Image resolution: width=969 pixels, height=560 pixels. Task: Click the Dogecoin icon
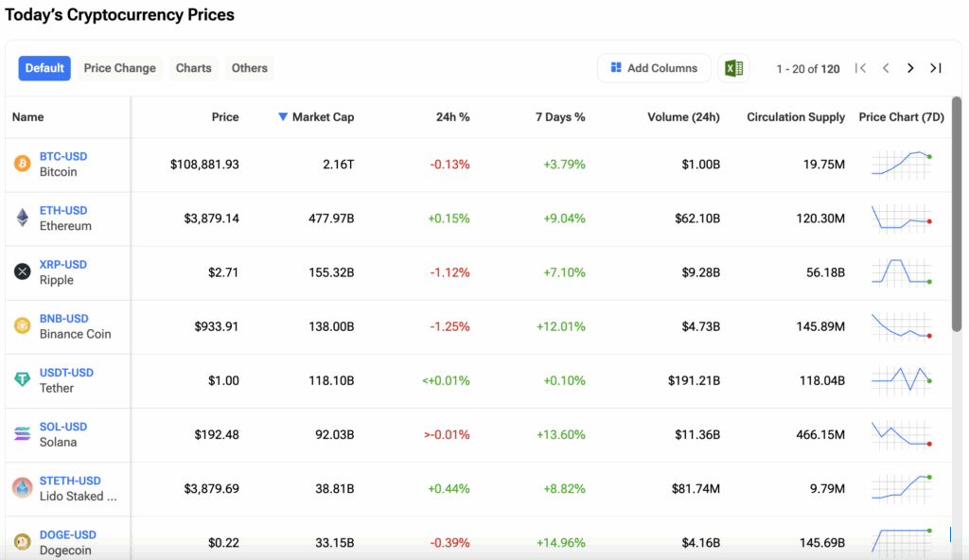click(22, 541)
